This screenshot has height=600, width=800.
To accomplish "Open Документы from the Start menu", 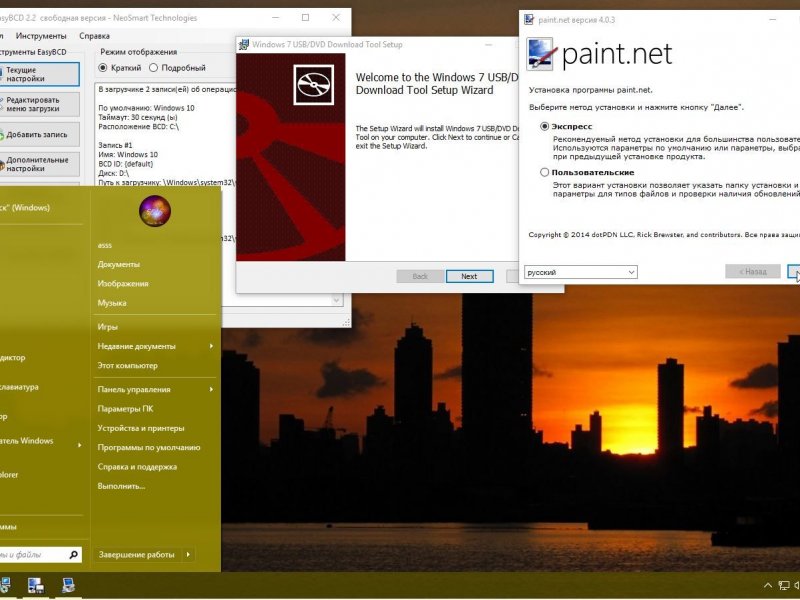I will [x=118, y=264].
